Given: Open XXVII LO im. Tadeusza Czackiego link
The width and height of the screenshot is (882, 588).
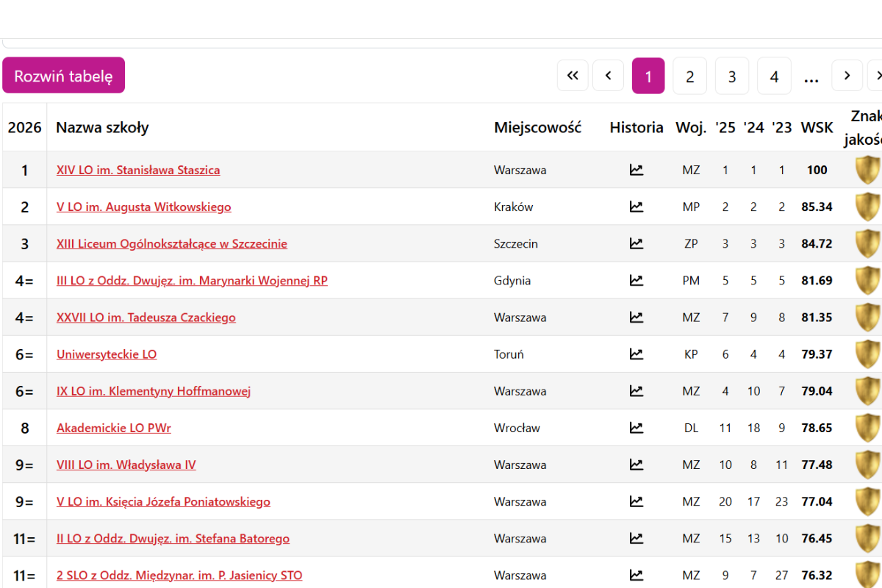Looking at the screenshot, I should click(x=146, y=318).
